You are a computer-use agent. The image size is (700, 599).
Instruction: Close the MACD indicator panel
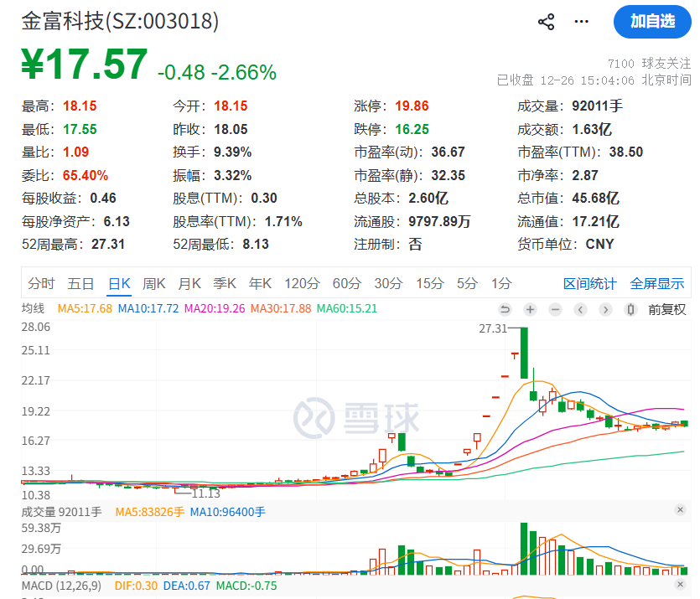point(680,584)
